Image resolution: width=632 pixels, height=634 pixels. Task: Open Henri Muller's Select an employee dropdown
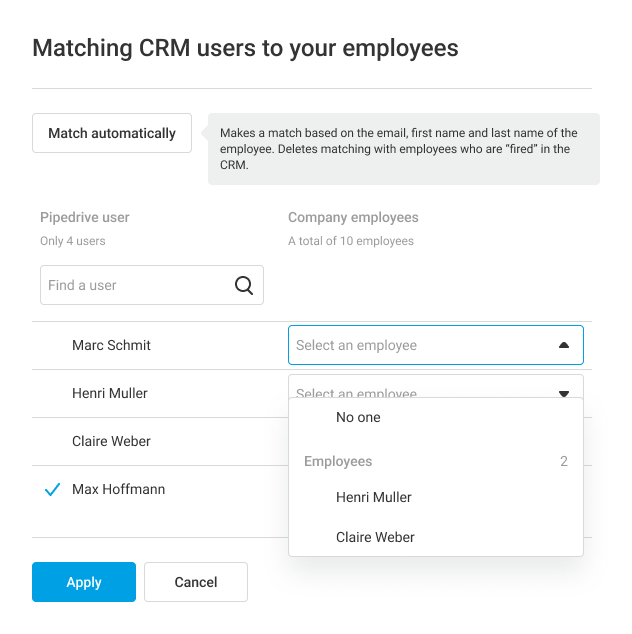pos(420,389)
